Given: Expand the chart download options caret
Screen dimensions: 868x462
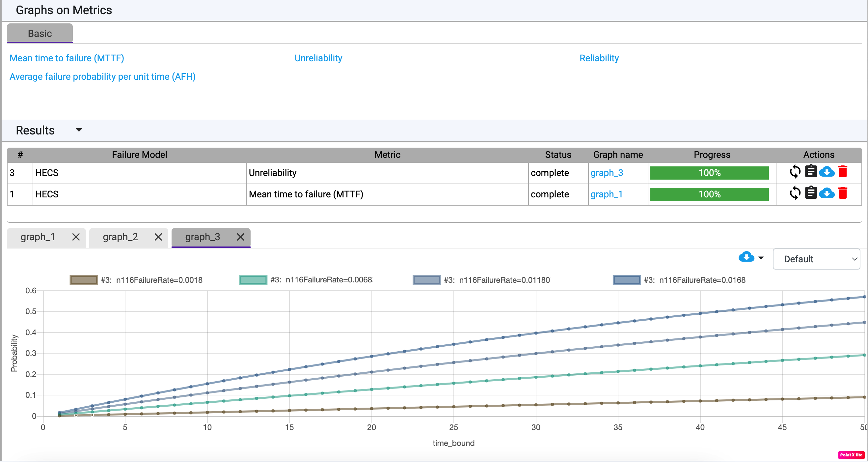Looking at the screenshot, I should (x=761, y=258).
